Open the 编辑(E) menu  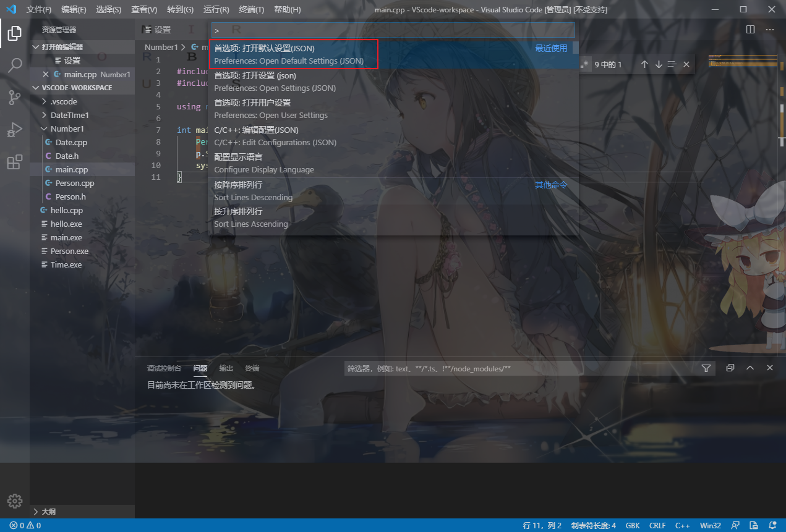coord(74,10)
